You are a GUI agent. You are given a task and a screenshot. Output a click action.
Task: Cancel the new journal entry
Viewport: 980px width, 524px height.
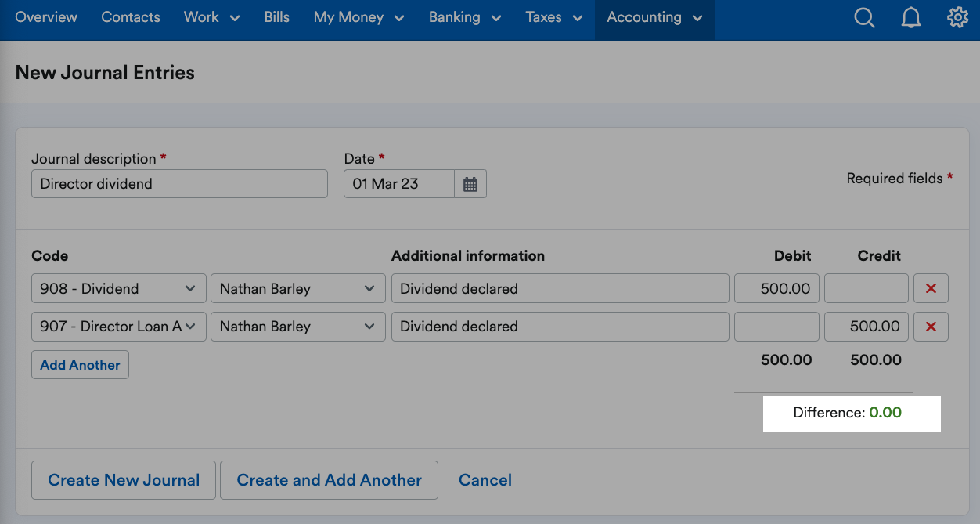click(x=485, y=480)
